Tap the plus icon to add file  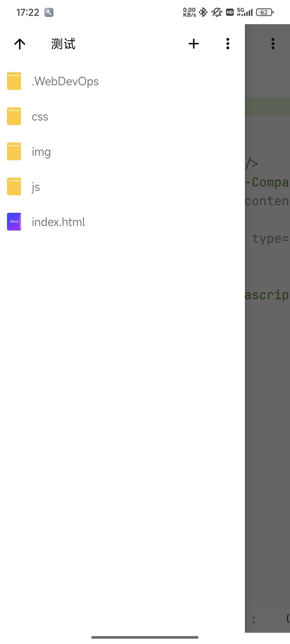click(x=194, y=44)
